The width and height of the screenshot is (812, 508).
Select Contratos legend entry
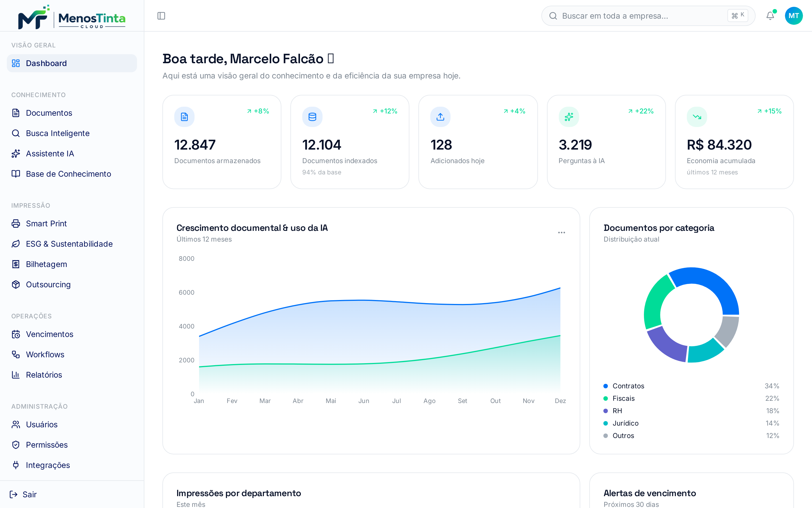pos(691,386)
